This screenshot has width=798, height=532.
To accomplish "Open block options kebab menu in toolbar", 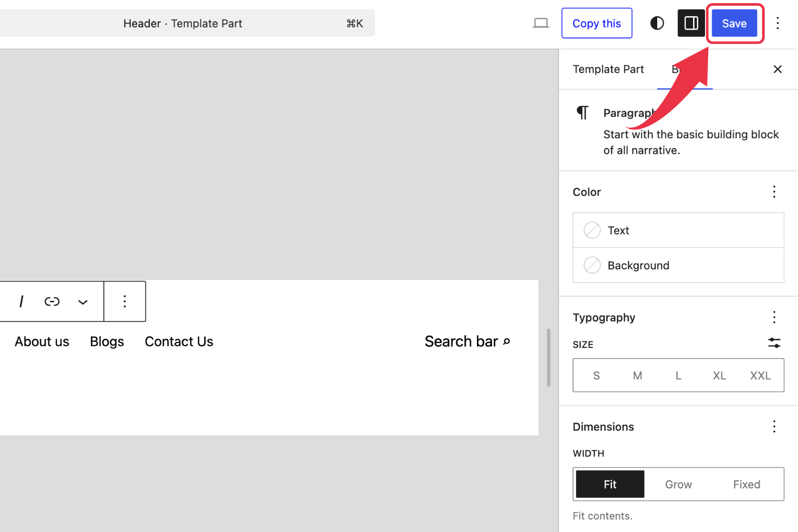I will [x=125, y=301].
